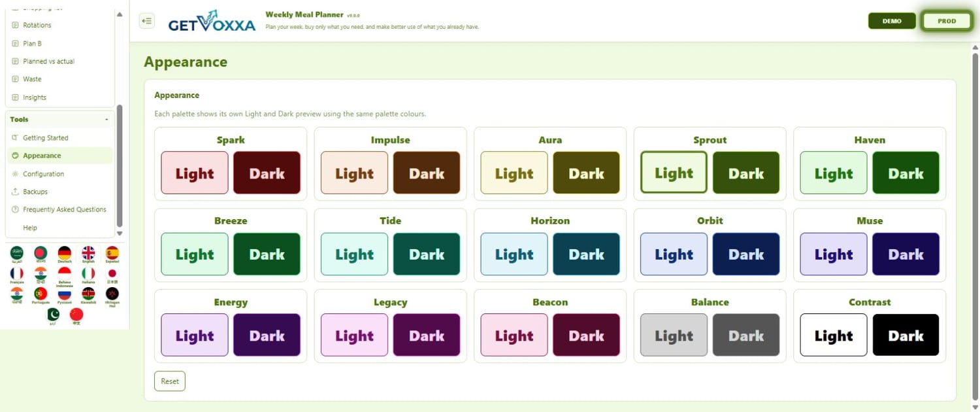Screen dimensions: 980x412
Task: Choose Français using the French flag
Action: pos(17,274)
